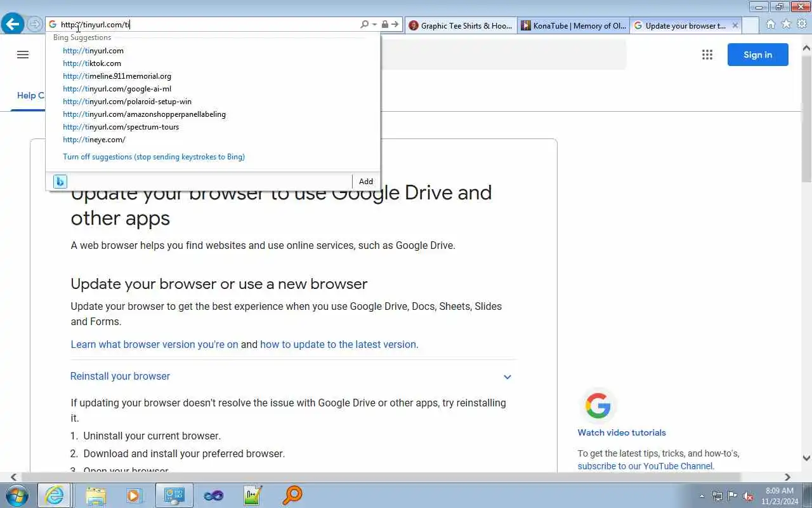Open Windows Explorer folder taskbar icon
The height and width of the screenshot is (508, 812).
pos(95,495)
